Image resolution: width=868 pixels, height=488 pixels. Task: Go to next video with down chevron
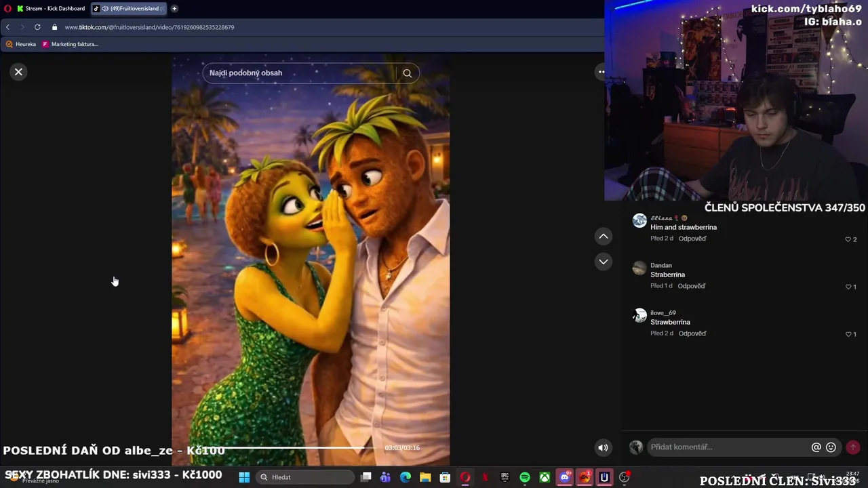coord(603,262)
